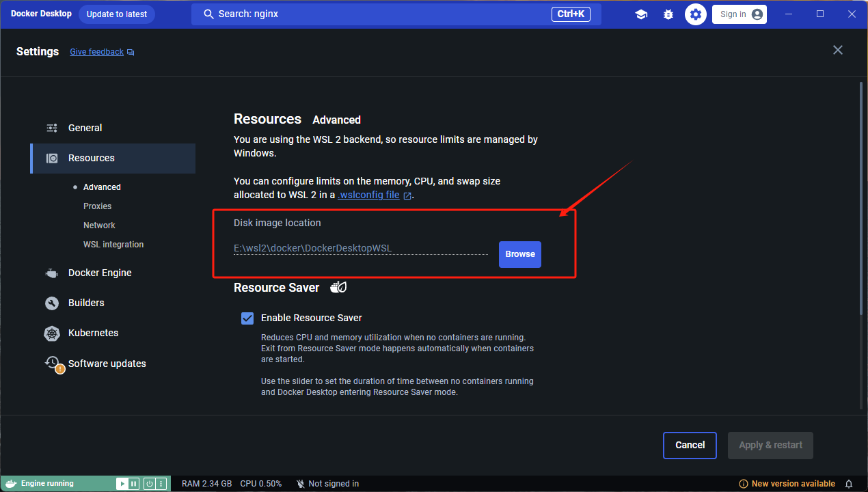Click Engine running status label

point(47,484)
